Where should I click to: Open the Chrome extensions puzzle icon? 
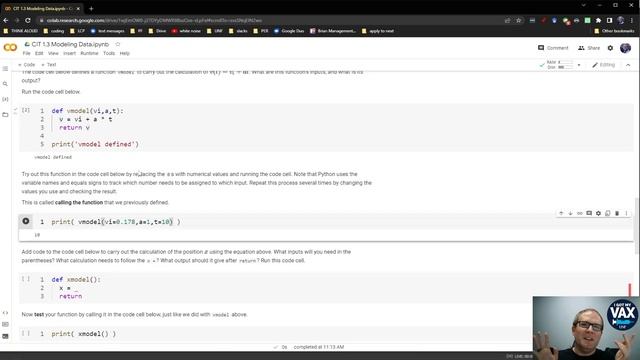(598, 20)
